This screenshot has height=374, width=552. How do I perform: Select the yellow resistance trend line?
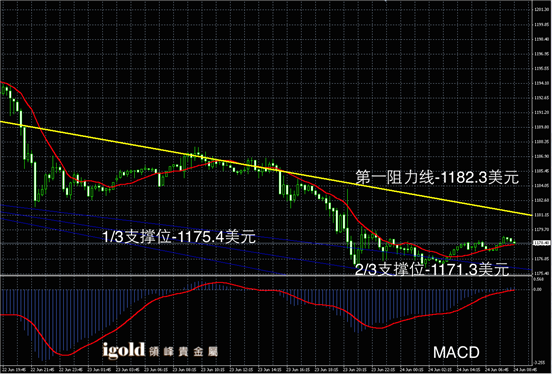266,168
